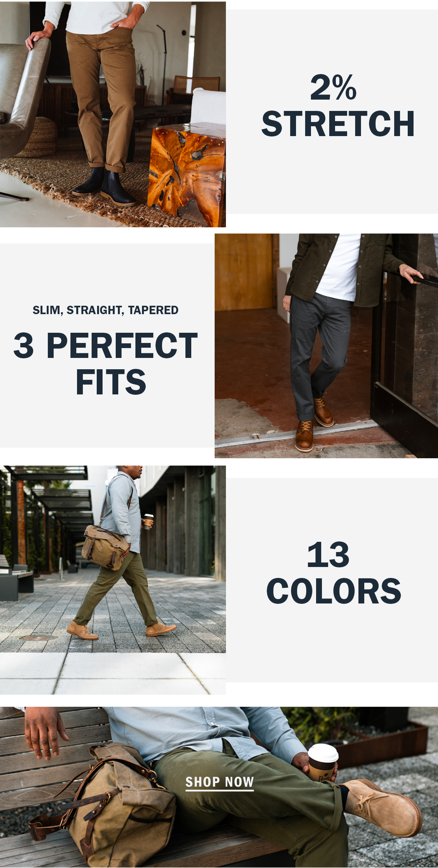438x868 pixels.
Task: Click the word STRETCH in the headline
Action: [338, 124]
